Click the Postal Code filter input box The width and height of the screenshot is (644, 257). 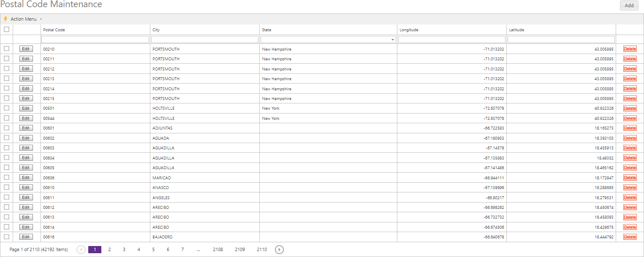(95, 40)
